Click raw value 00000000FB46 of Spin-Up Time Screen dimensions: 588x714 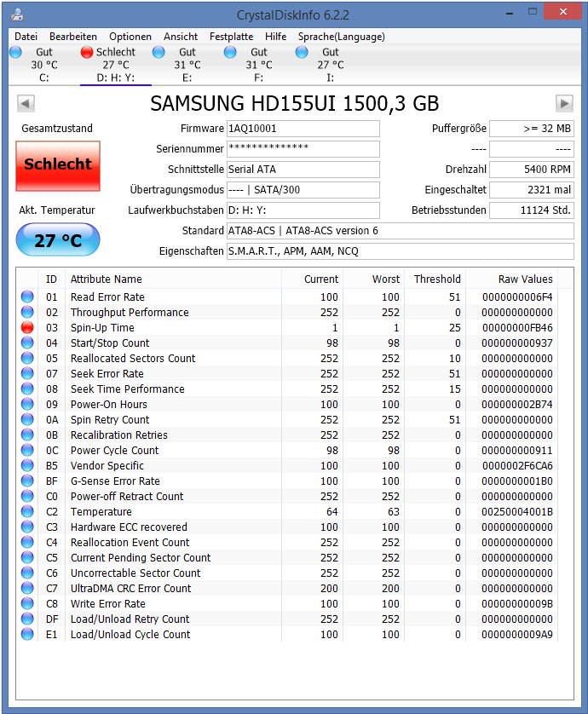517,328
